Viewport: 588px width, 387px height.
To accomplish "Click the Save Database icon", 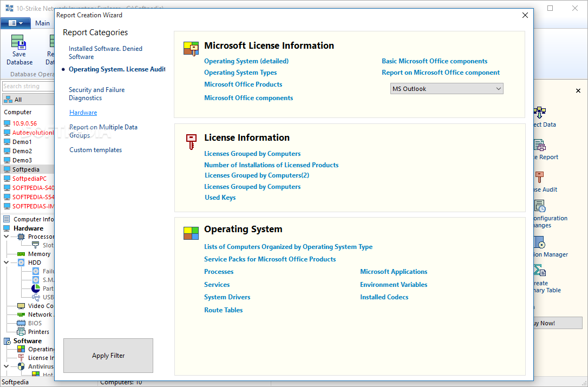I will pyautogui.click(x=19, y=42).
